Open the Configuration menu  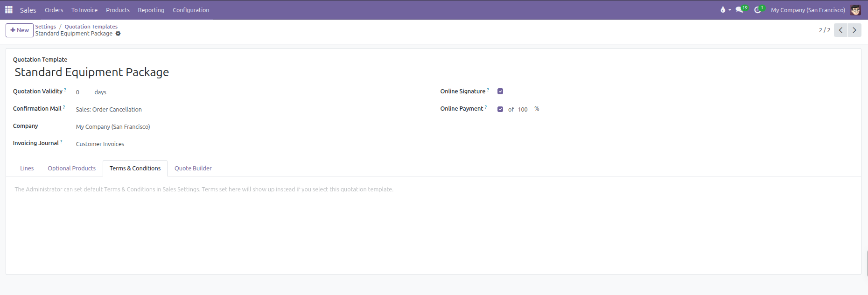click(191, 10)
